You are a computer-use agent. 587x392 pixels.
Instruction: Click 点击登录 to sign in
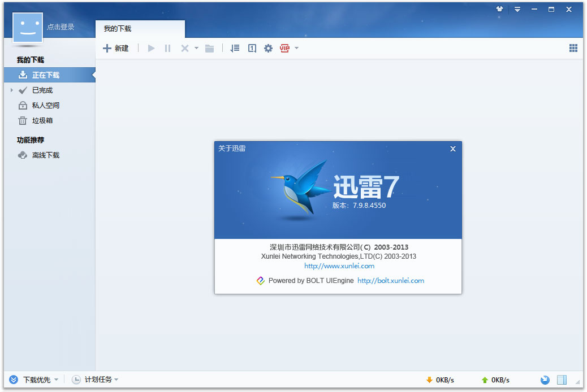(x=60, y=25)
